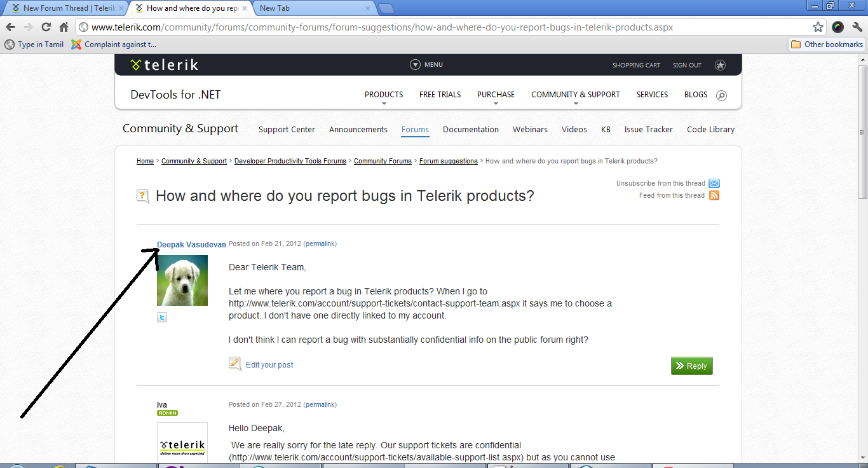This screenshot has height=468, width=868.
Task: Open the Documentation tab
Action: [x=471, y=129]
